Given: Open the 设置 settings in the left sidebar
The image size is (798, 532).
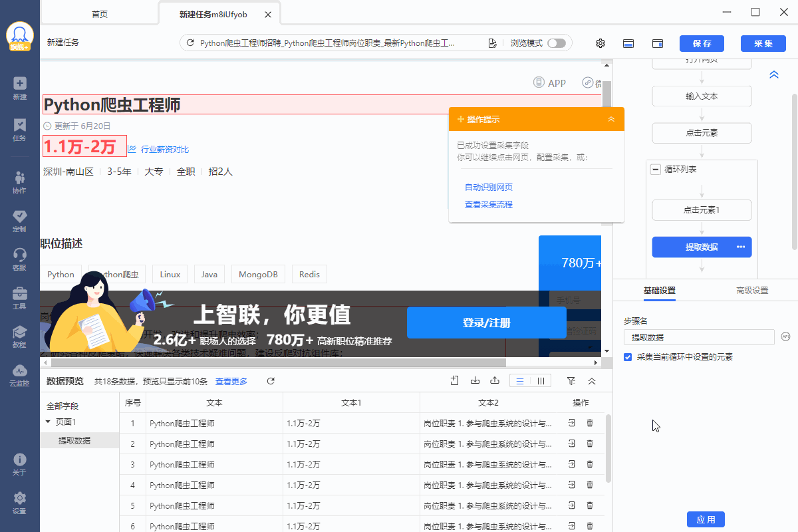Looking at the screenshot, I should coord(19,503).
